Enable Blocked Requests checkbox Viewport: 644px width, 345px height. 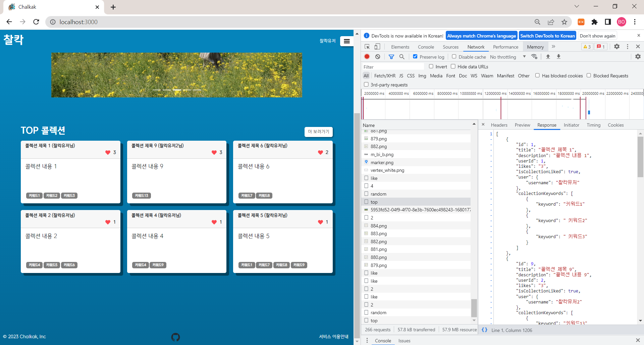click(589, 75)
